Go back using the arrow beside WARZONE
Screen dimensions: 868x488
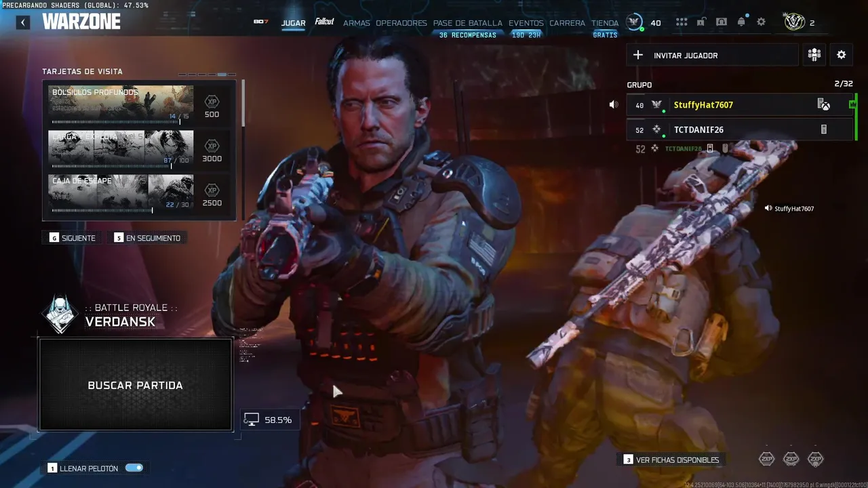coord(23,22)
